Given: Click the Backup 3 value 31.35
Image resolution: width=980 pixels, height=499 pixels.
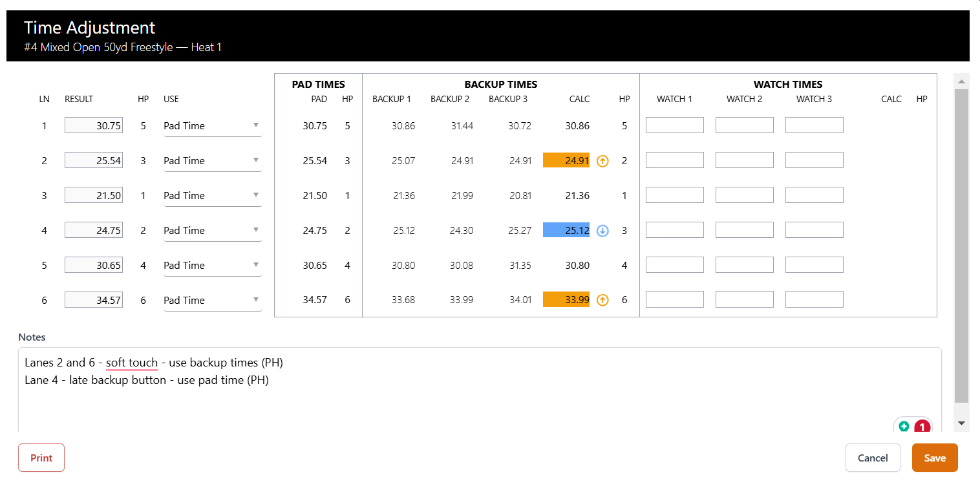Looking at the screenshot, I should (520, 266).
